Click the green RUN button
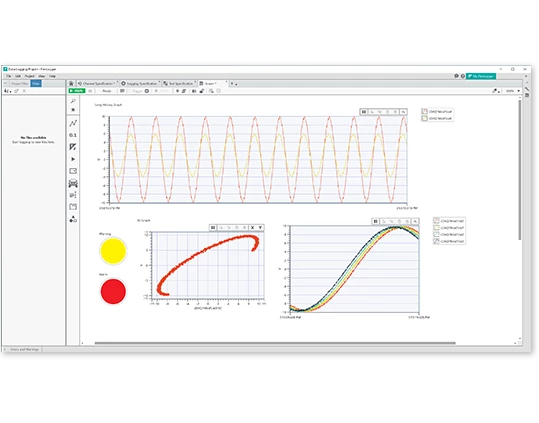The height and width of the screenshot is (423, 539). [76, 91]
